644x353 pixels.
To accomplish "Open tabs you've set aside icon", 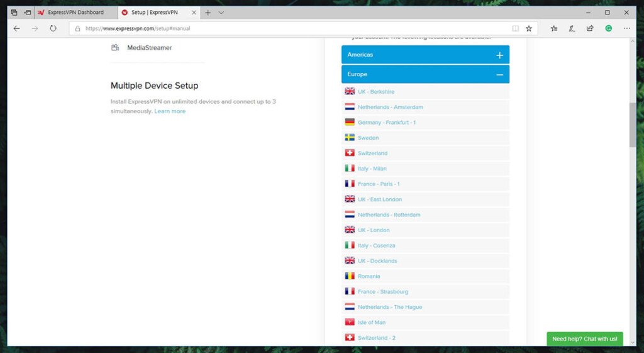I will pos(14,13).
